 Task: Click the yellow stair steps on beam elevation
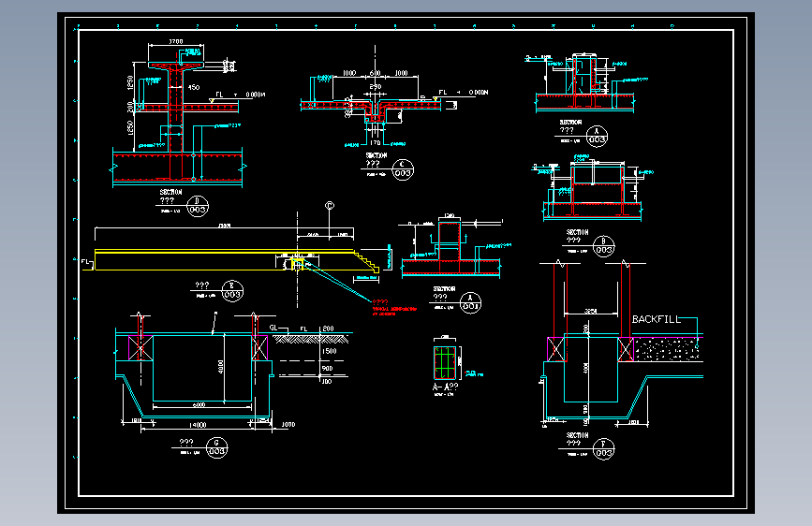pyautogui.click(x=366, y=261)
